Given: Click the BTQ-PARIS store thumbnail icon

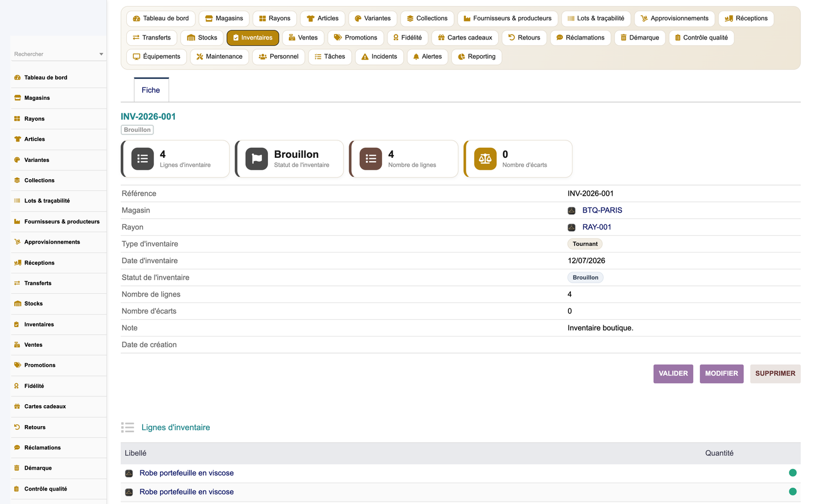Looking at the screenshot, I should coord(571,210).
